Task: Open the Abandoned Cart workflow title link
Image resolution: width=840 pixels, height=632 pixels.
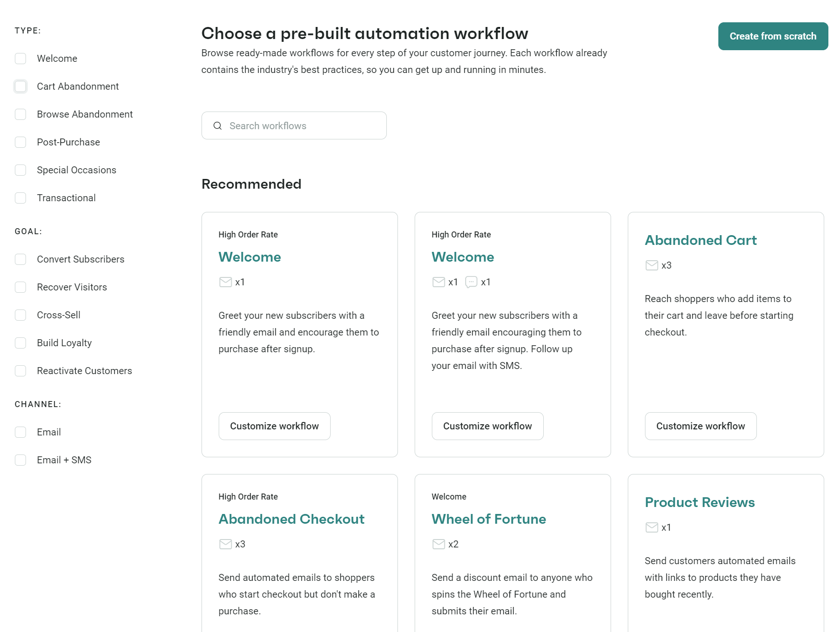Action: (x=700, y=240)
